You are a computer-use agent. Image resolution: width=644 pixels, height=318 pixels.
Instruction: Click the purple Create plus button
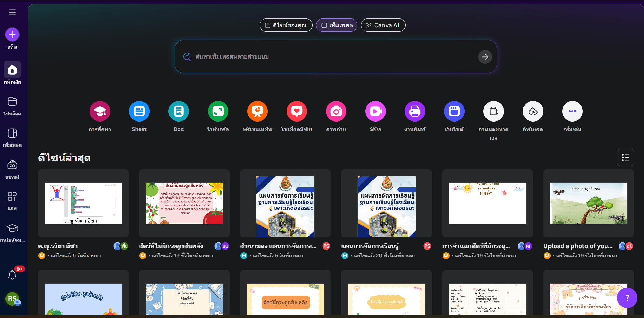[x=12, y=35]
